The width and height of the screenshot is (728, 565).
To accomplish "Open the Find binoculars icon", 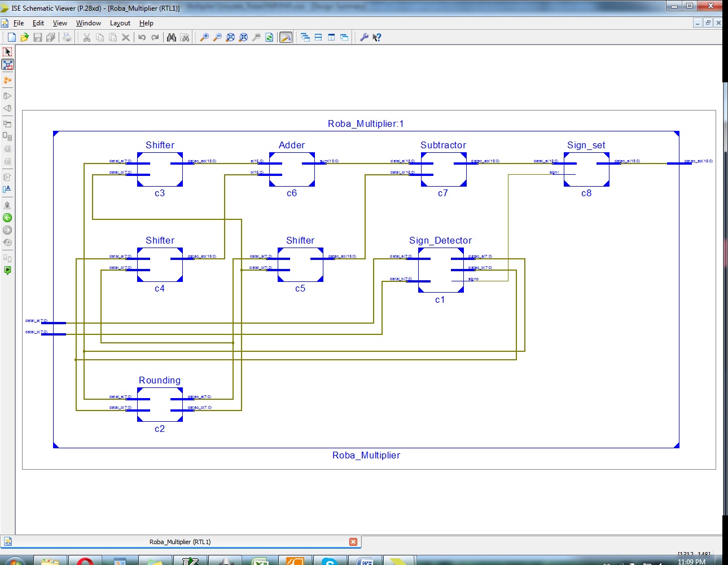I will tap(171, 37).
